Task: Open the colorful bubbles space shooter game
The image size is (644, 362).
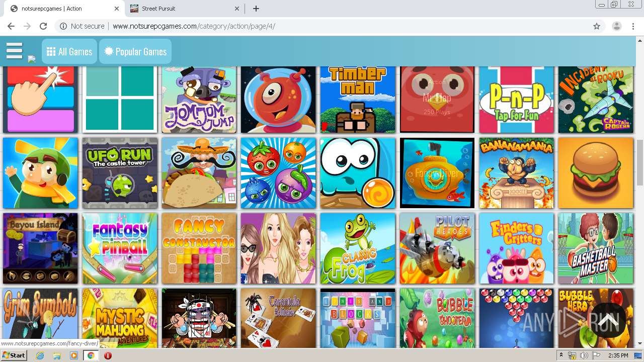Action: [x=517, y=318]
